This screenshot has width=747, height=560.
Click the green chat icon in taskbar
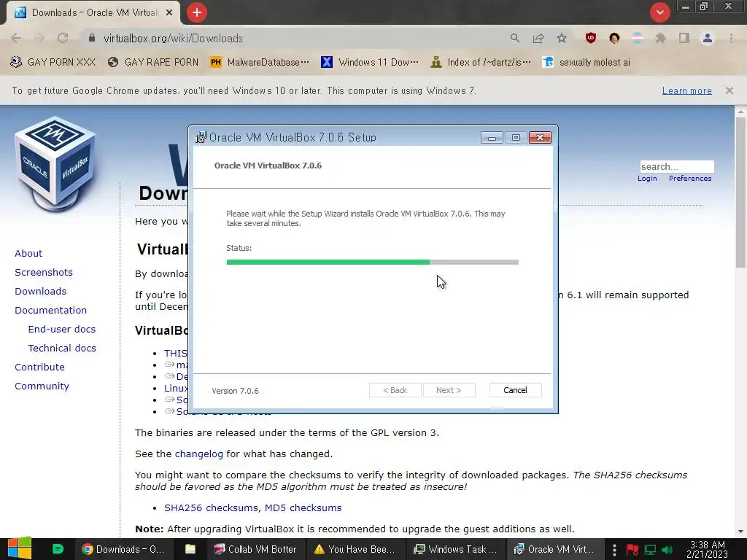pyautogui.click(x=58, y=549)
